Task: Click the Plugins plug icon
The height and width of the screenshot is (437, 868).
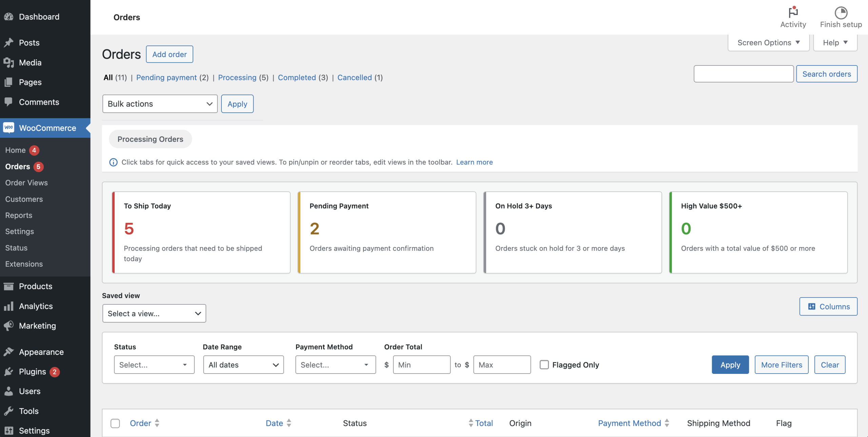Action: coord(9,372)
